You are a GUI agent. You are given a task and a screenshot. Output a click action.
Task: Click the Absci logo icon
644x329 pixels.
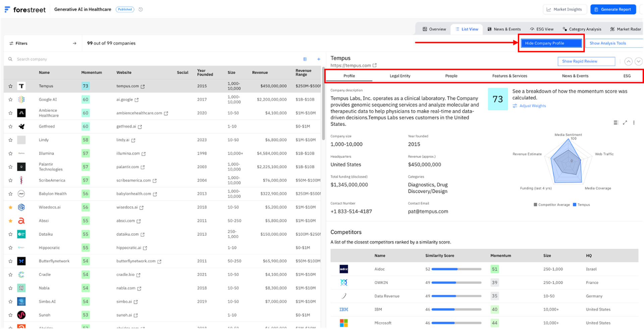(21, 221)
